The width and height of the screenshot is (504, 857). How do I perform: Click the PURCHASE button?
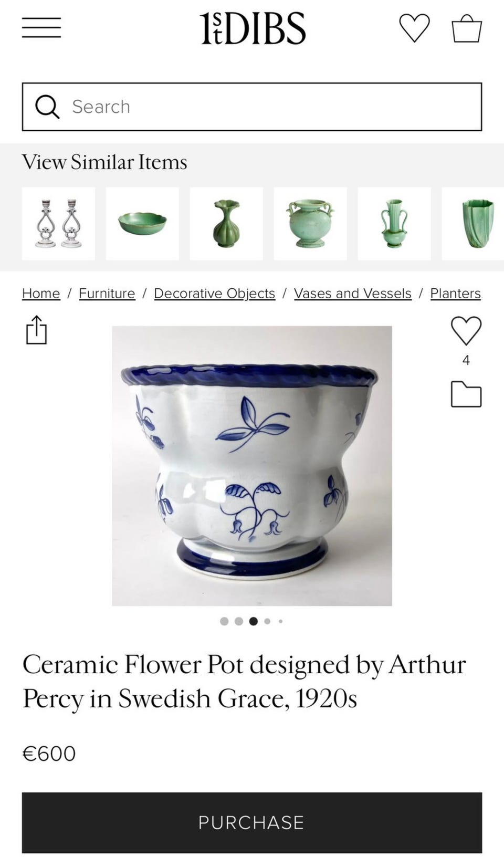click(x=252, y=822)
